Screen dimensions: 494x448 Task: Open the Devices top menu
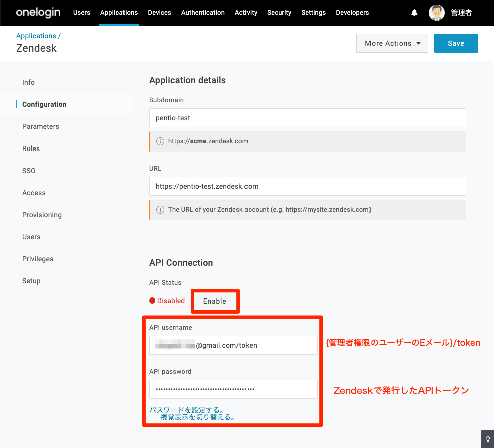[159, 12]
